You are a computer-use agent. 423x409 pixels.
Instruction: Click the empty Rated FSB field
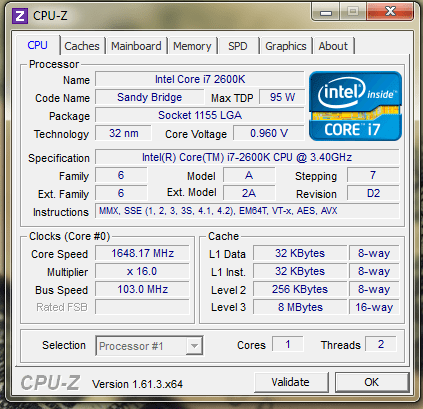[x=142, y=307]
